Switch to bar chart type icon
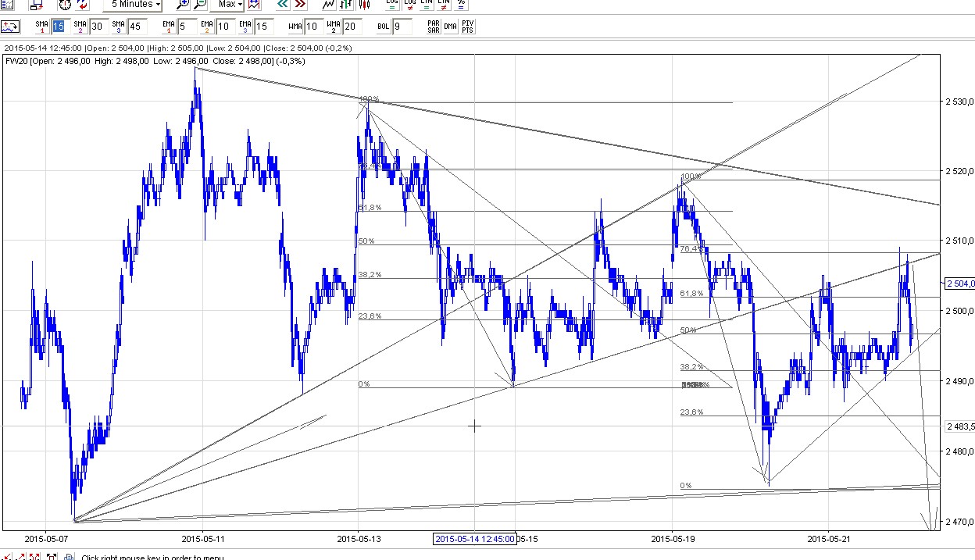The image size is (975, 560). [x=346, y=4]
